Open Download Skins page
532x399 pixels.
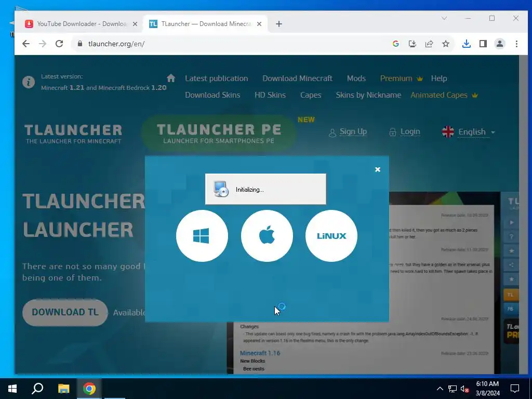[x=212, y=95]
